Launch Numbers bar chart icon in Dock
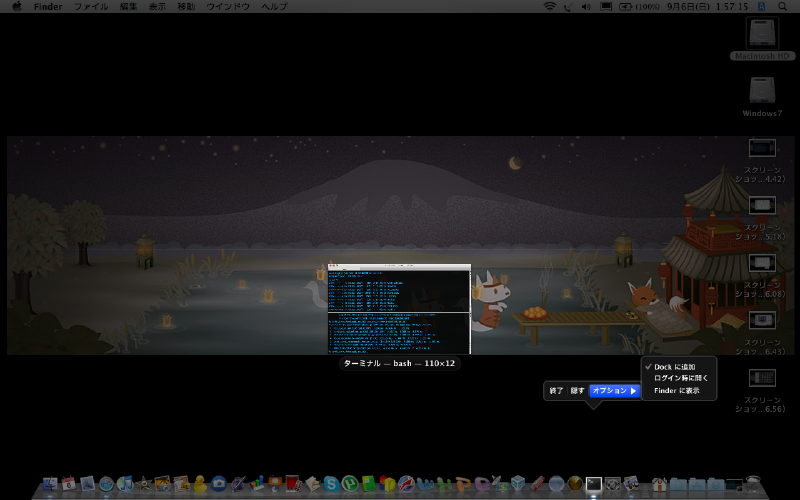The width and height of the screenshot is (800, 500). 257,483
